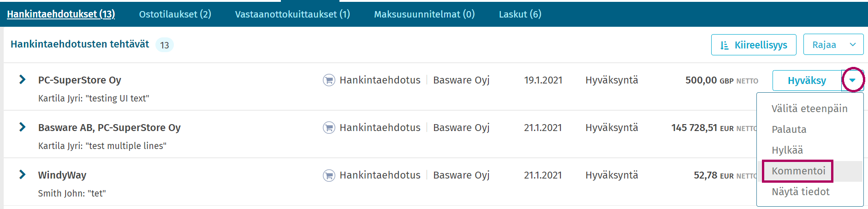
Task: Click the sort icon on Kiireellisyys button
Action: (725, 45)
